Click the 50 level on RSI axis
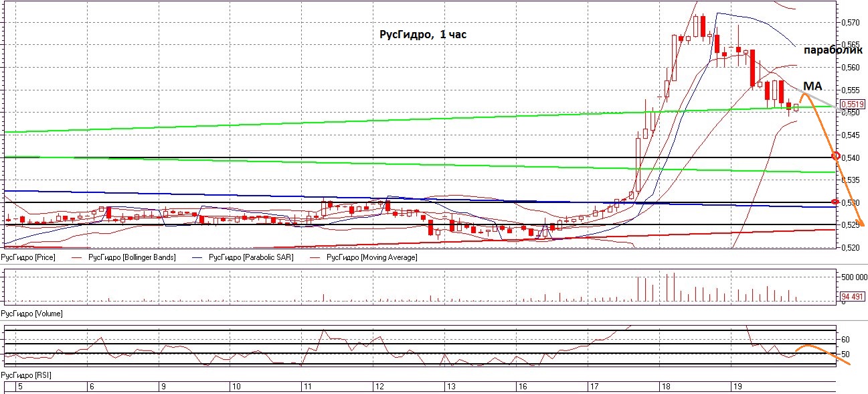868x394 pixels. [845, 354]
